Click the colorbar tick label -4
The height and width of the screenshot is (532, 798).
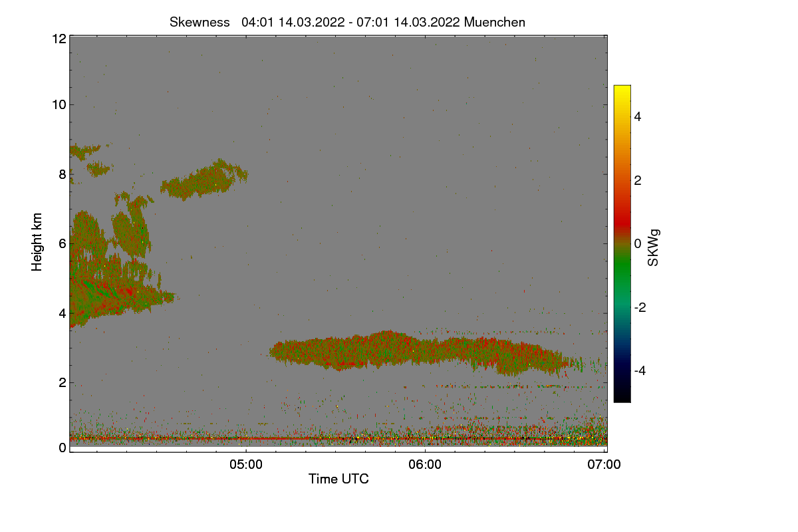click(642, 370)
